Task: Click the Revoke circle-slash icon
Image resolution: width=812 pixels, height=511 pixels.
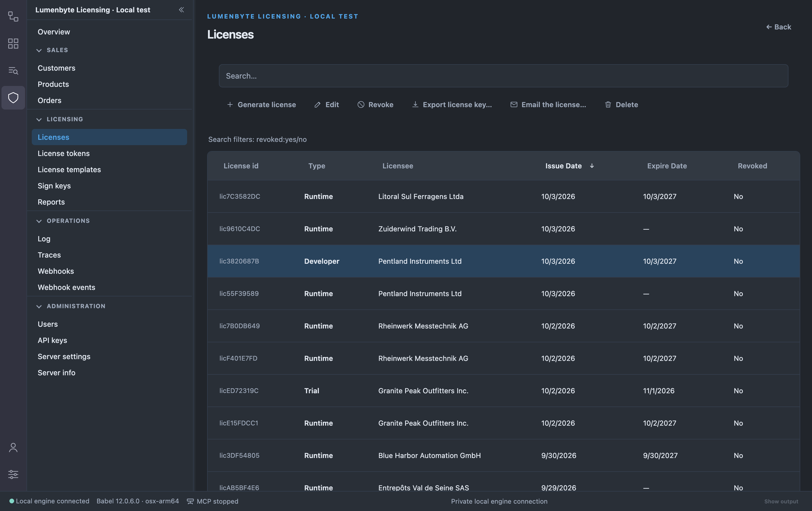Action: point(361,104)
